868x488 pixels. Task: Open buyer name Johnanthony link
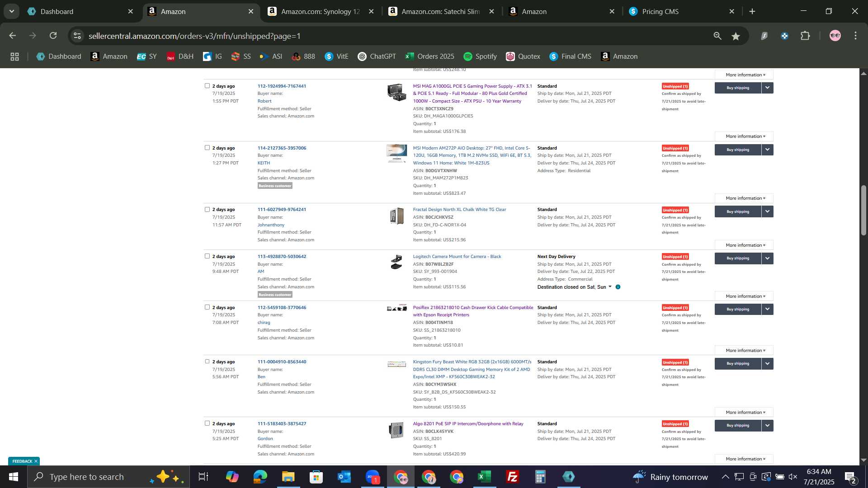tap(271, 225)
